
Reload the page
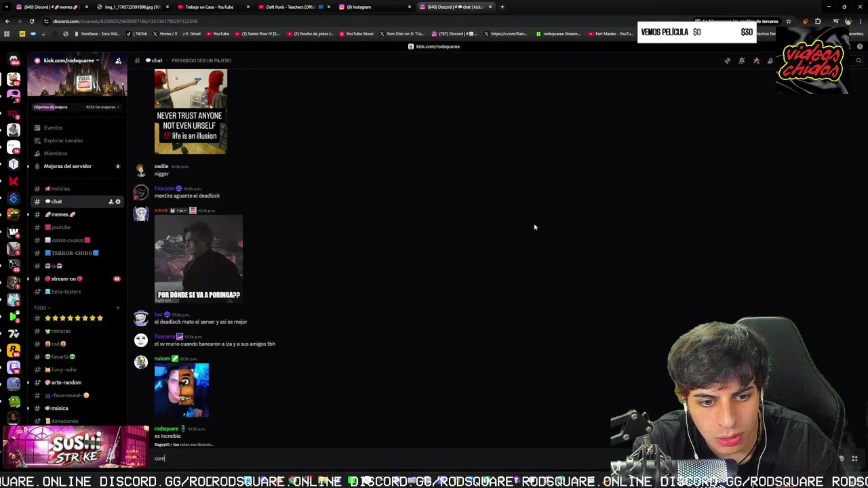coord(31,21)
